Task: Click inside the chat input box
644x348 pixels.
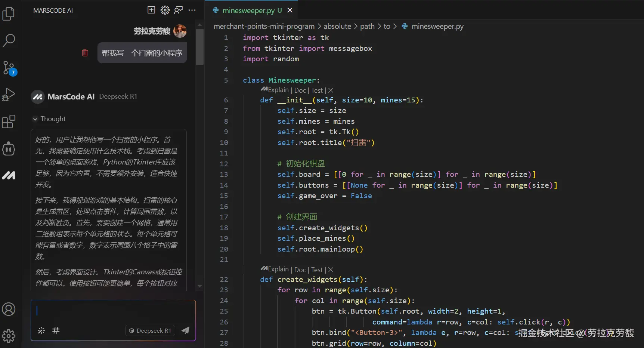Action: (x=112, y=311)
